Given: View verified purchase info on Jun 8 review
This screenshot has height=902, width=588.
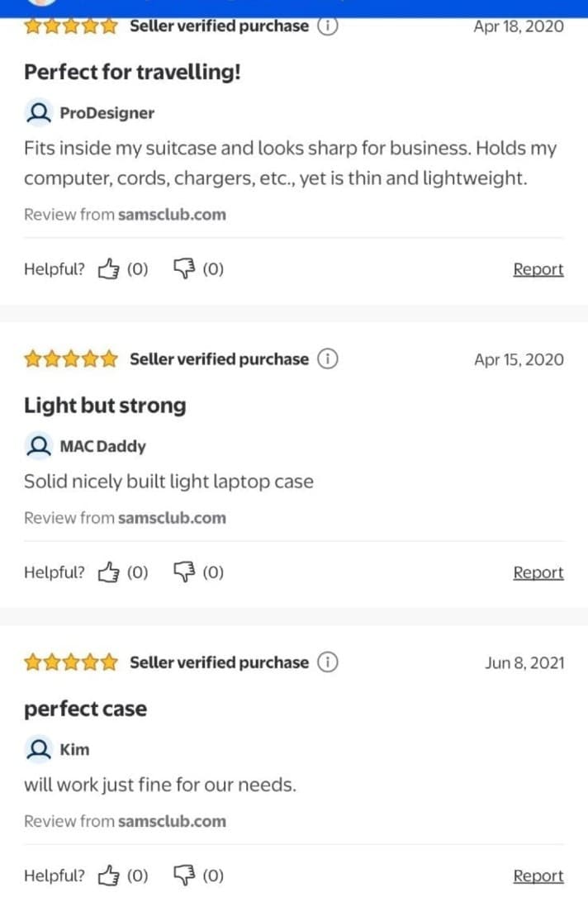Looking at the screenshot, I should pyautogui.click(x=328, y=662).
